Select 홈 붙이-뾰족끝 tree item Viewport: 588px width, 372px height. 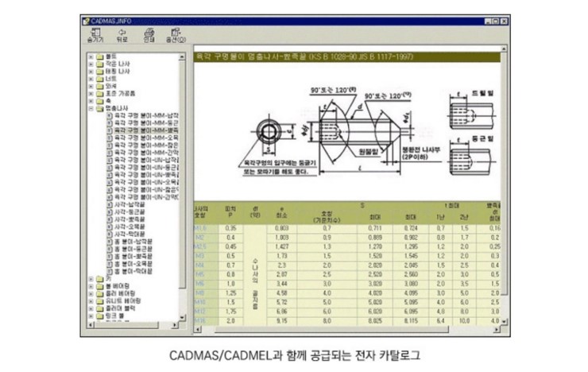(x=133, y=257)
